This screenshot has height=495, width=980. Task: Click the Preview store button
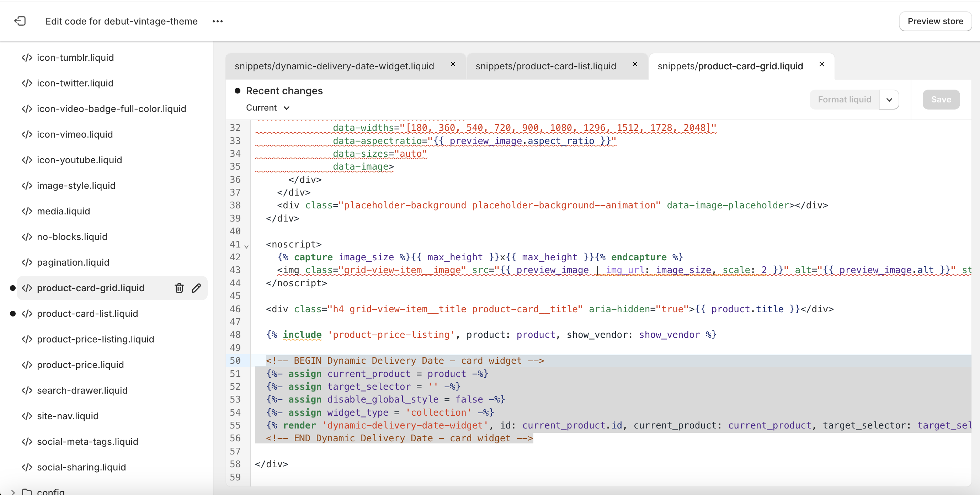click(936, 21)
